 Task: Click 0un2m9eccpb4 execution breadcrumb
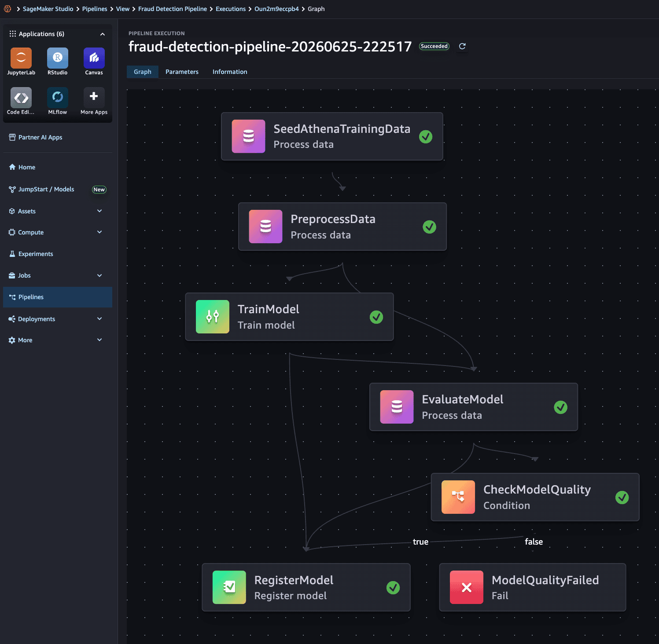click(x=276, y=9)
